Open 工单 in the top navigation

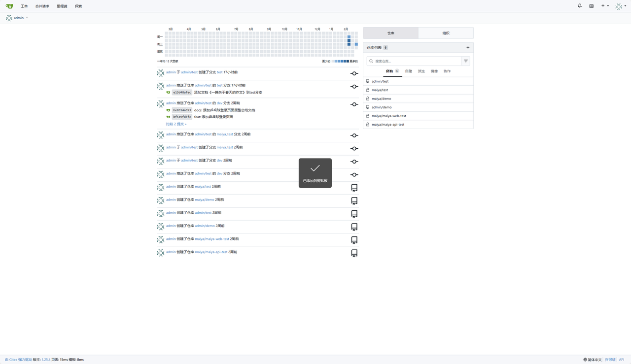[x=24, y=6]
